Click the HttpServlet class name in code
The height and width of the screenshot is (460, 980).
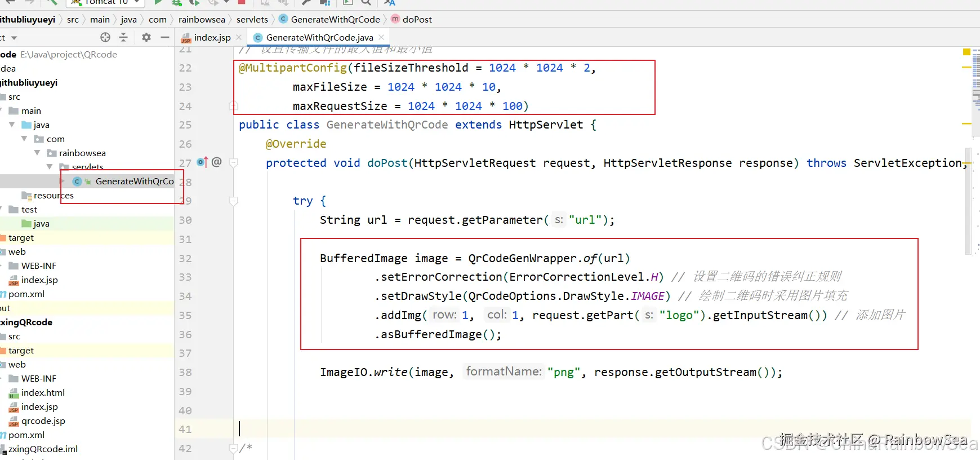[x=546, y=125]
